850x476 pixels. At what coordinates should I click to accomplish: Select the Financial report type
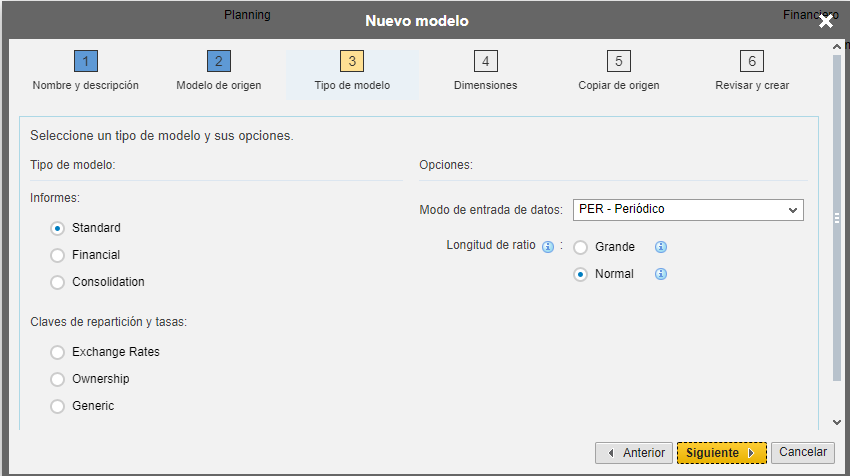point(57,255)
